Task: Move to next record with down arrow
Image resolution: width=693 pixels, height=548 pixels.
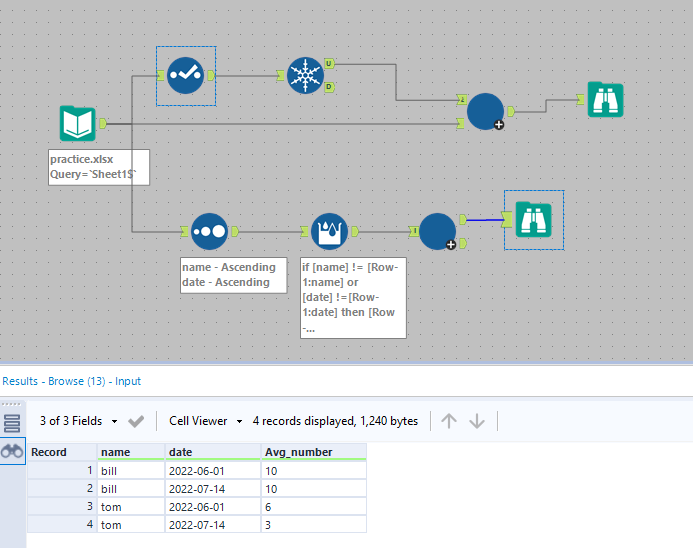Action: tap(477, 421)
